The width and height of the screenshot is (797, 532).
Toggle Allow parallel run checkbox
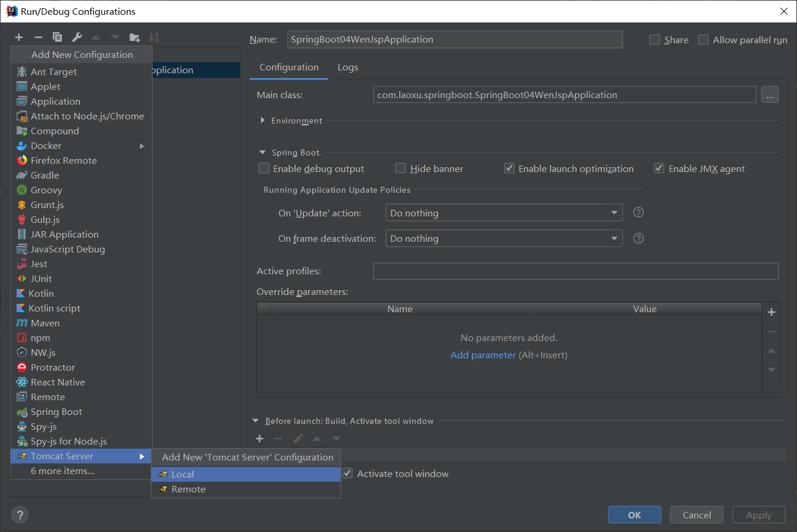click(x=703, y=40)
